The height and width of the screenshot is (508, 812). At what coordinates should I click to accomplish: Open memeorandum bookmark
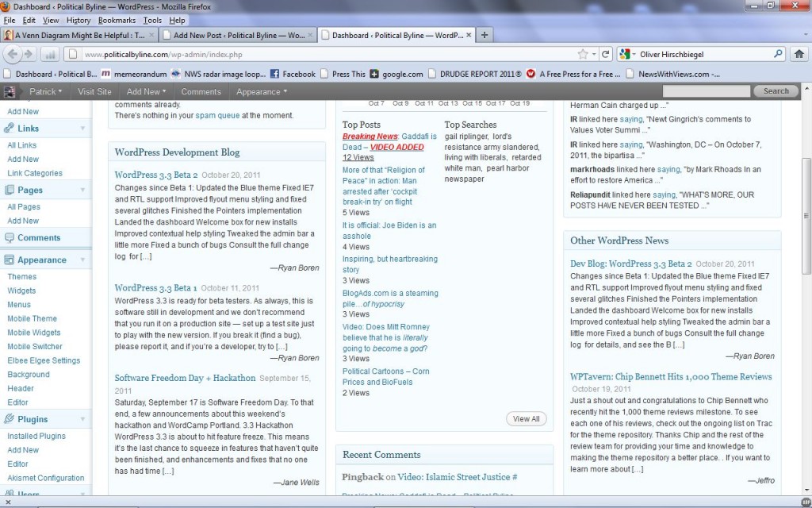tap(133, 74)
